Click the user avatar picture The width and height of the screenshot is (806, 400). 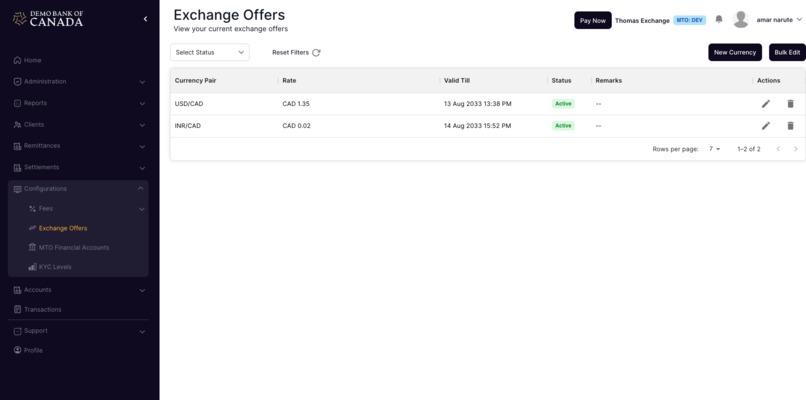[741, 20]
